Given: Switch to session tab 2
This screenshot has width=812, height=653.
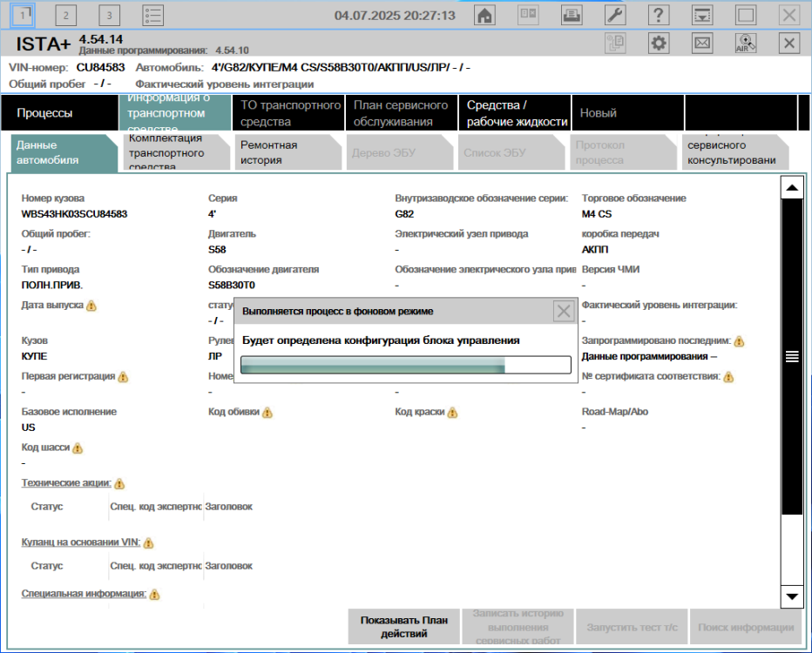Looking at the screenshot, I should pos(67,16).
